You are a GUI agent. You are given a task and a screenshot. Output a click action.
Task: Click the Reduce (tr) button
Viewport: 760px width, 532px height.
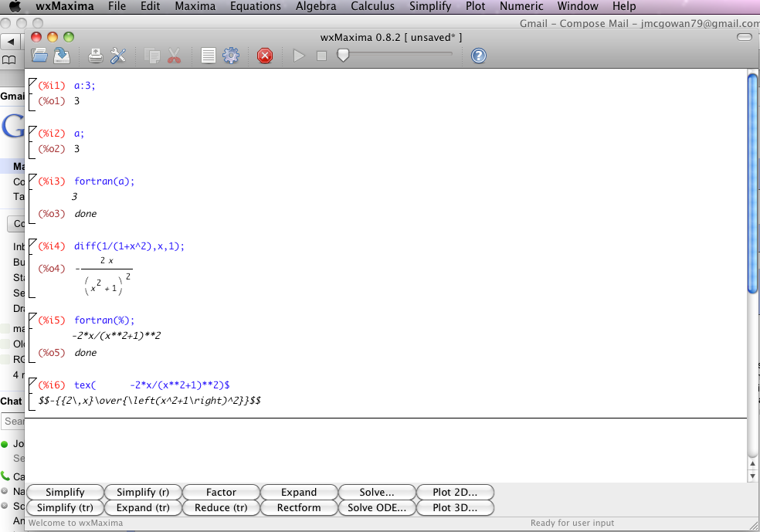click(221, 508)
